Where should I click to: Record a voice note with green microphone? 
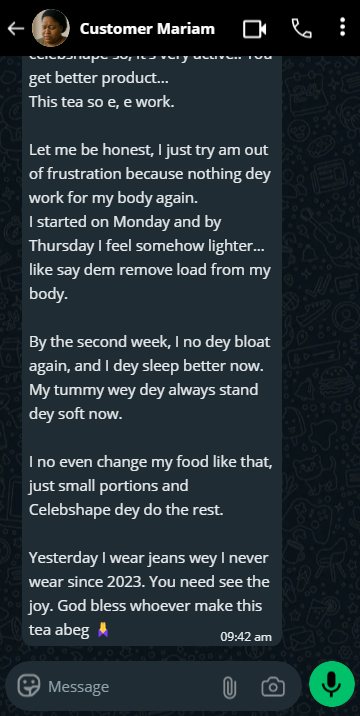332,684
